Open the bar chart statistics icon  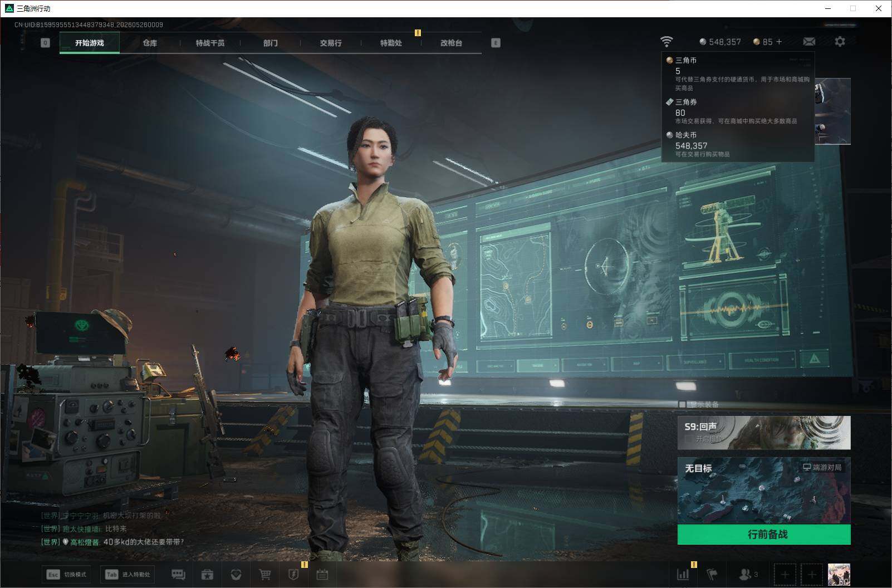(683, 574)
